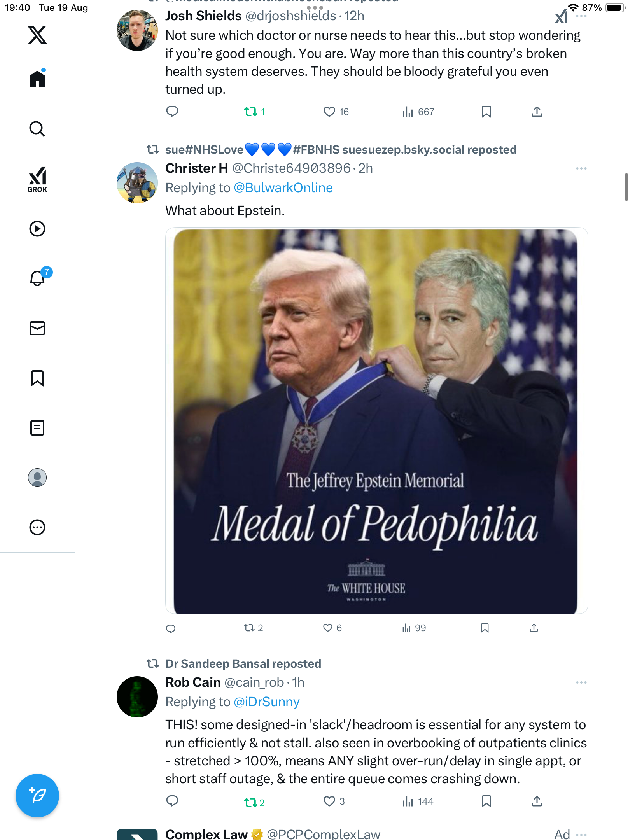Open sidebar Bookmarks page

click(37, 378)
